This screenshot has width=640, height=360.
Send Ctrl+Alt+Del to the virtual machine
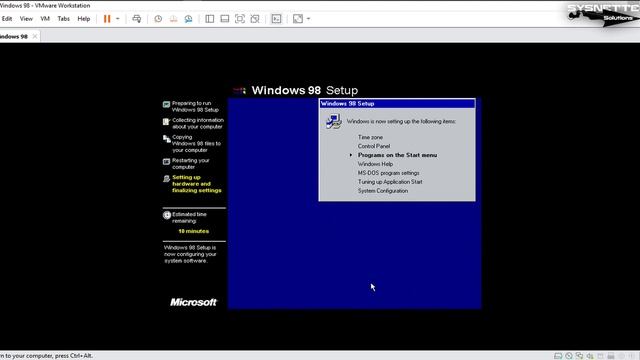(x=137, y=19)
